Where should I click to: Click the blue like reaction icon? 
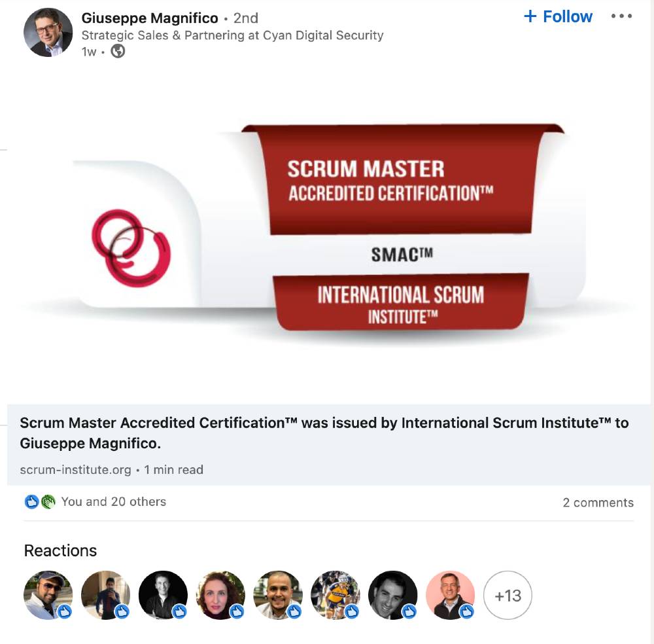pos(31,501)
